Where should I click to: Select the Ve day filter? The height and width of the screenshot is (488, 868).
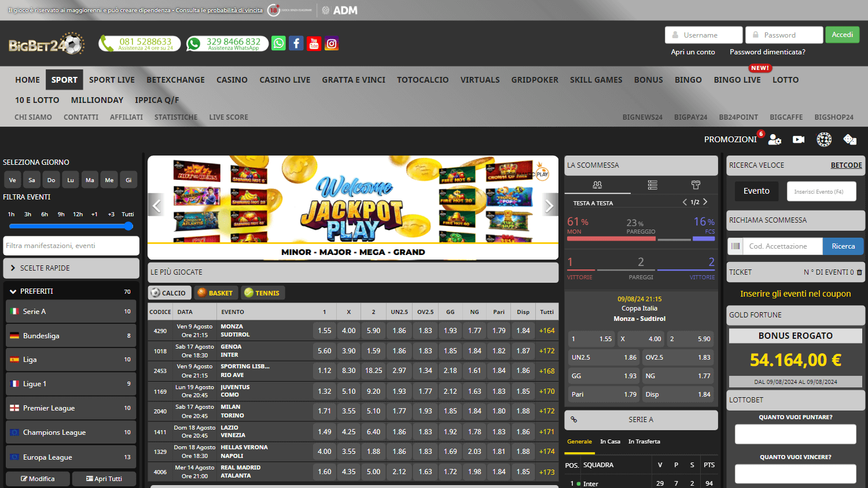tap(12, 180)
